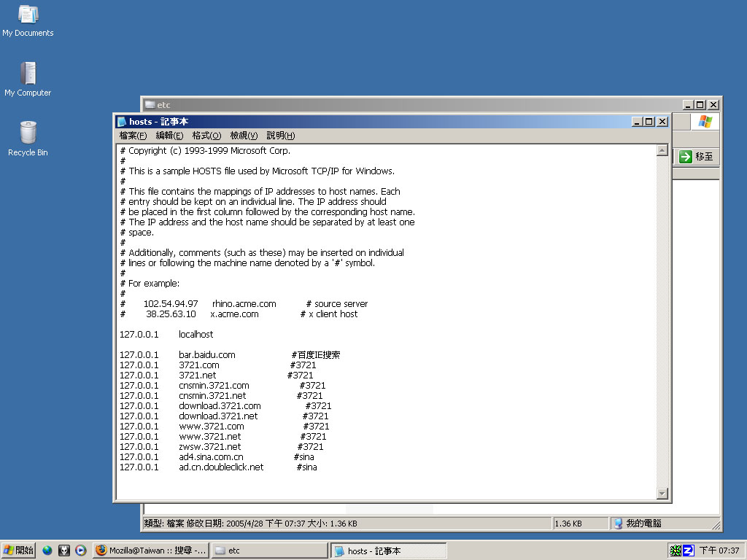Click blue Z tray icon
Image resolution: width=747 pixels, height=560 pixels.
click(689, 551)
